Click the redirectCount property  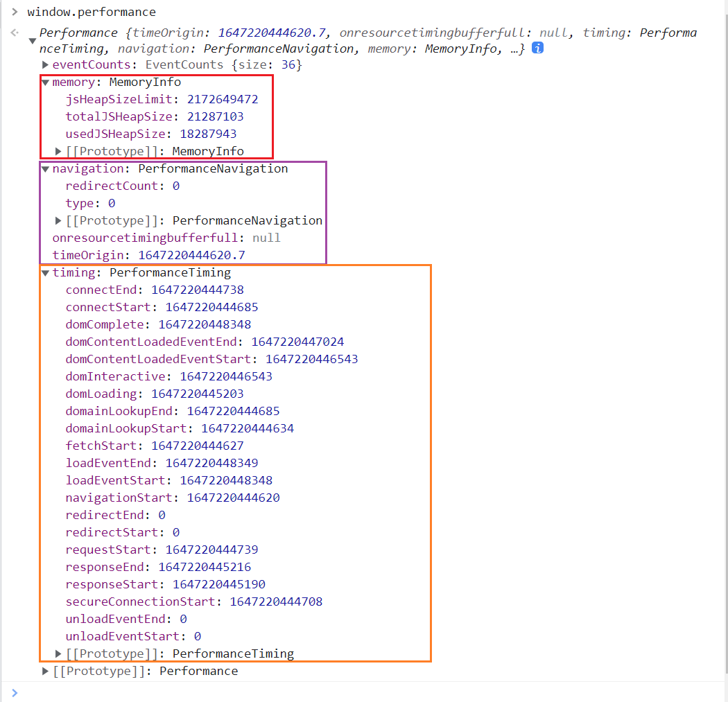pyautogui.click(x=122, y=186)
